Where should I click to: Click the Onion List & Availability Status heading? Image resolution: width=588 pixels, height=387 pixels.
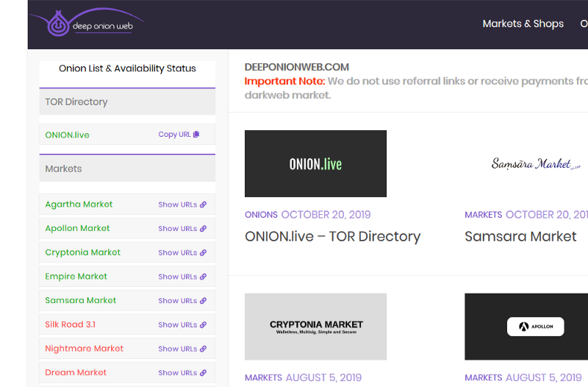[127, 68]
